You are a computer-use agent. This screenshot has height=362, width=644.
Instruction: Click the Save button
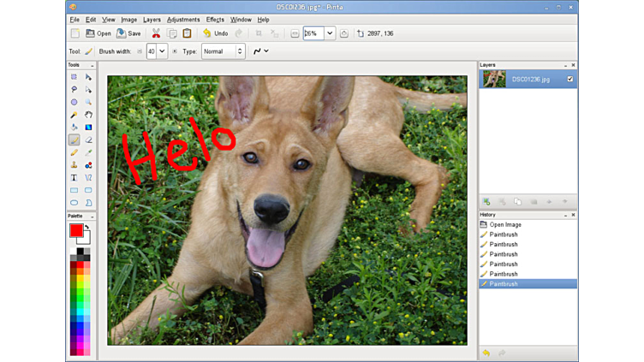pyautogui.click(x=128, y=33)
